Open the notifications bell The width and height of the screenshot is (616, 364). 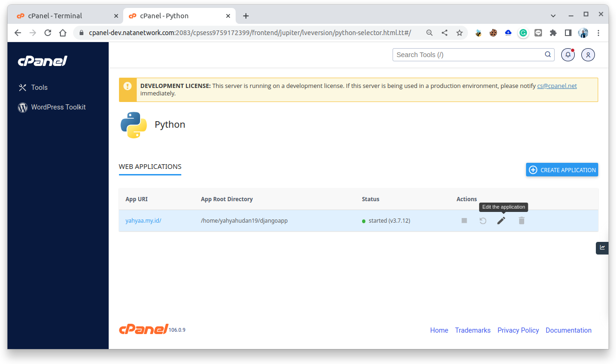tap(568, 55)
